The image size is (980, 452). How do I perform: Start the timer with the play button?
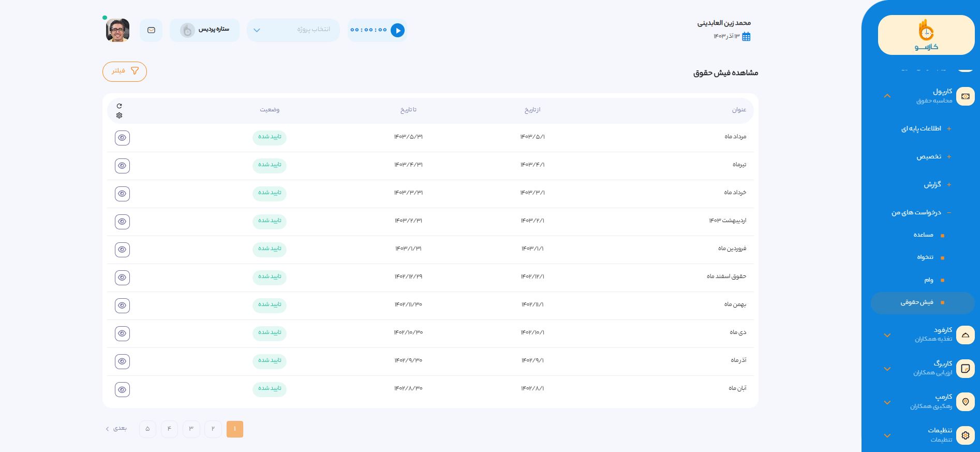coord(397,31)
